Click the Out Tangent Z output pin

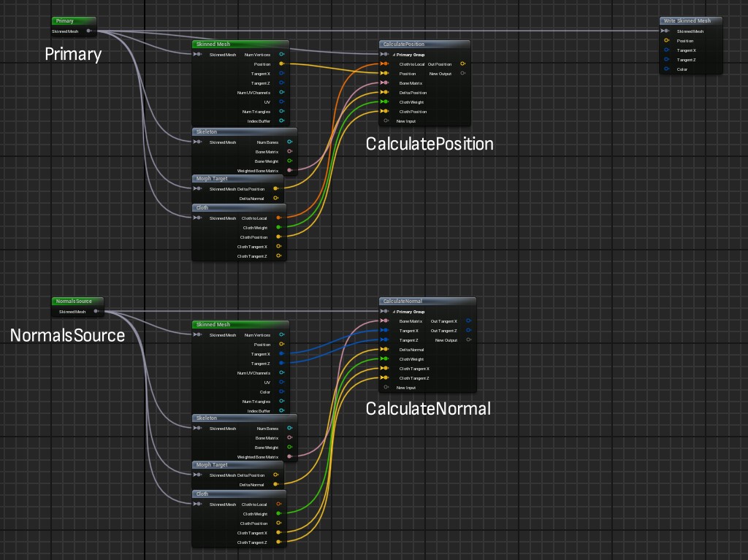click(x=468, y=331)
